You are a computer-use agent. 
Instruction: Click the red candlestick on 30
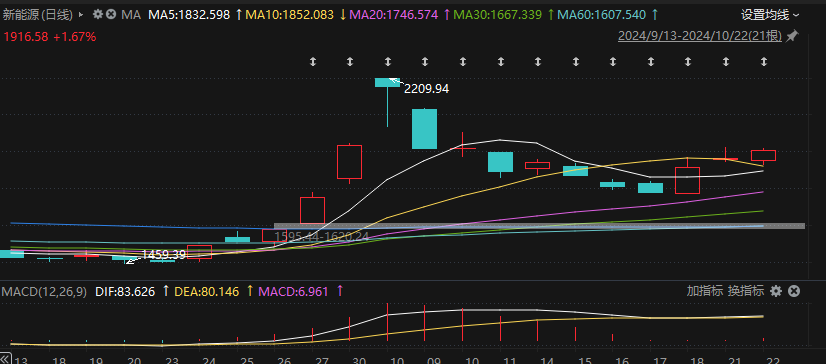tap(350, 162)
